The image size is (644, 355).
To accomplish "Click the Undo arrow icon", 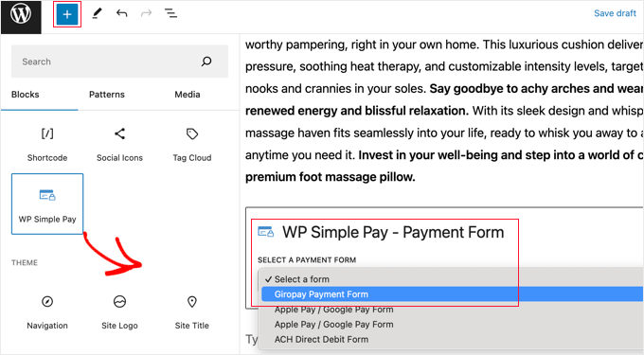I will (x=121, y=13).
